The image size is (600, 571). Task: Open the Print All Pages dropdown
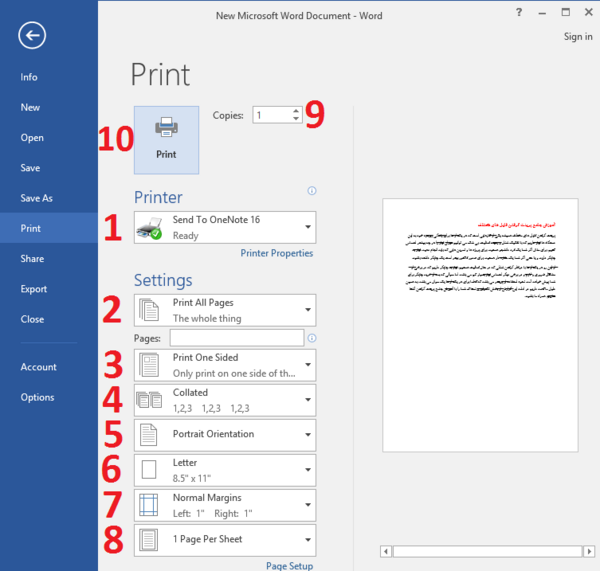pos(225,310)
